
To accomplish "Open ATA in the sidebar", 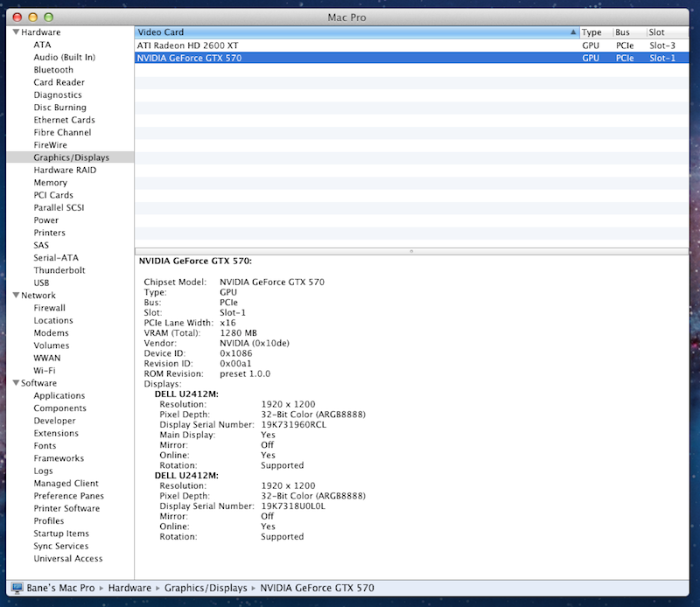I will pos(42,45).
